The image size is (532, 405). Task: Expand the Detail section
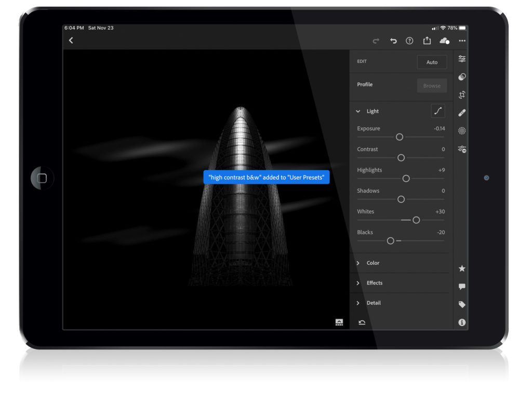point(358,303)
